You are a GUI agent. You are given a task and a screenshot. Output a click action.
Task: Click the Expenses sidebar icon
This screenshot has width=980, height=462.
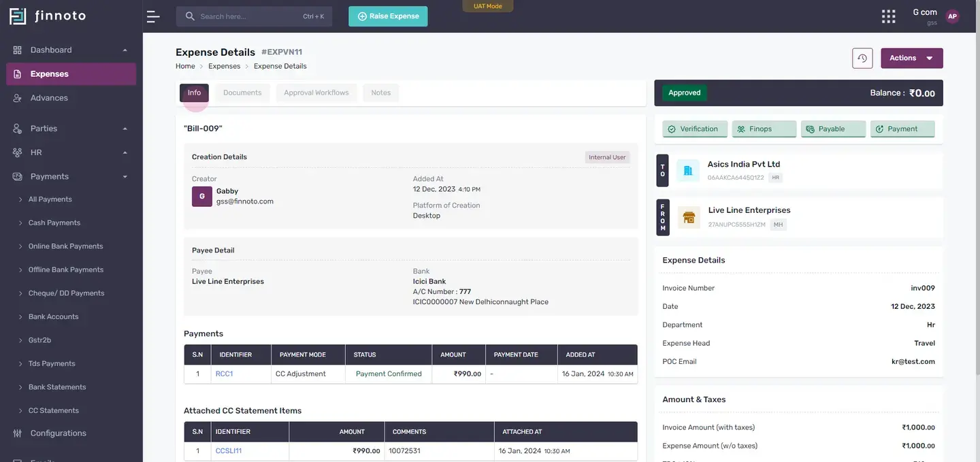coord(18,74)
